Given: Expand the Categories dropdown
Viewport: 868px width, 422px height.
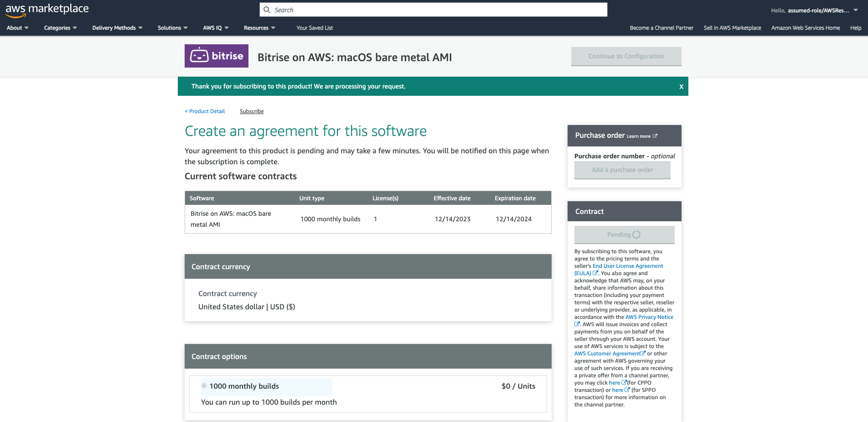Looking at the screenshot, I should [60, 28].
